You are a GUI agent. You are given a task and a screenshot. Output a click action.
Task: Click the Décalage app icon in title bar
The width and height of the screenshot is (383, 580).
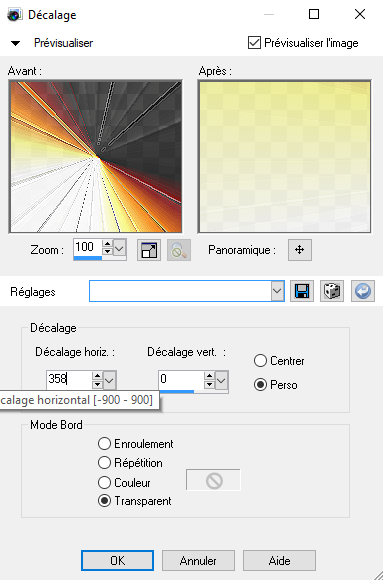tap(15, 15)
